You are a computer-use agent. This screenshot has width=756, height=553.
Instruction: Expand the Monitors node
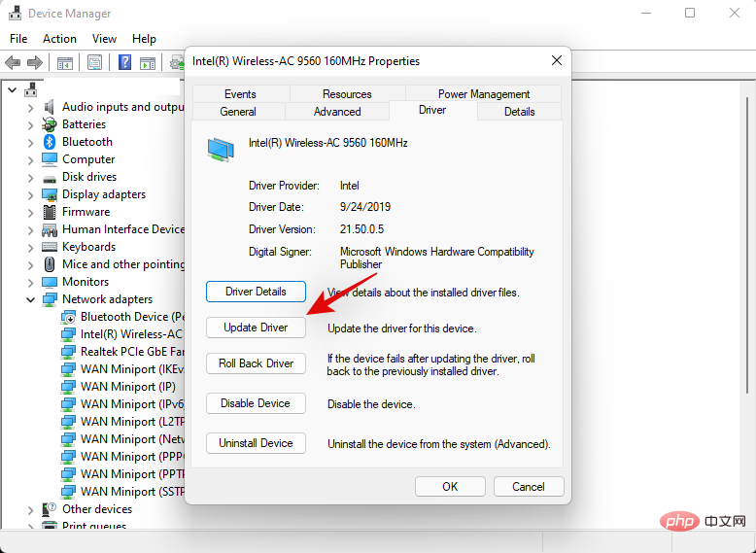click(x=31, y=283)
